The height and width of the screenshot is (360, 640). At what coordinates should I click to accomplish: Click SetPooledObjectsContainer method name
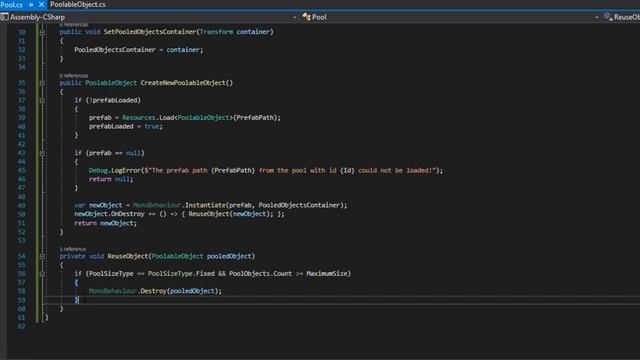[150, 32]
